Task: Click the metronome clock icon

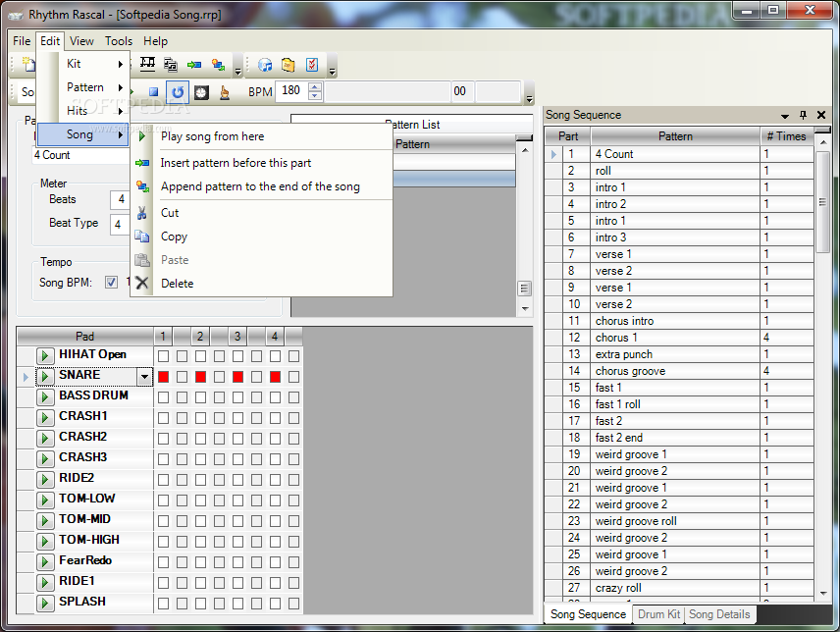Action: pyautogui.click(x=201, y=92)
